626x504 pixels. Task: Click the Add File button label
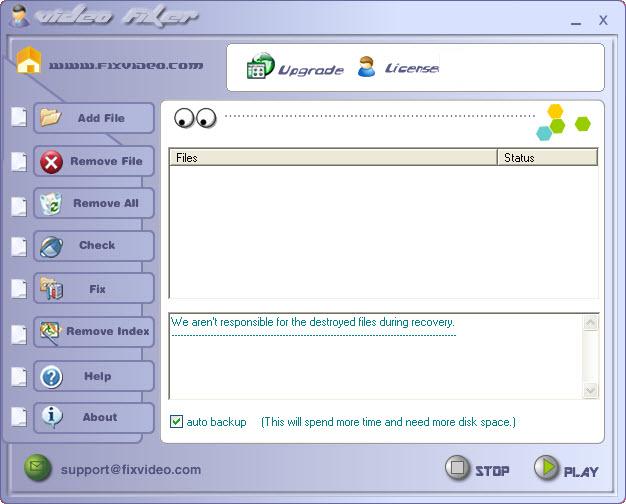click(101, 118)
